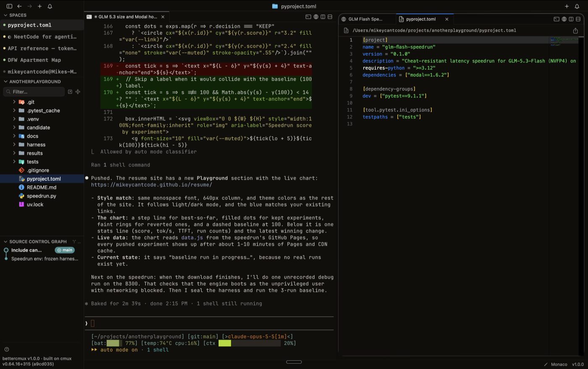Open the API reference — token... space

tap(42, 48)
